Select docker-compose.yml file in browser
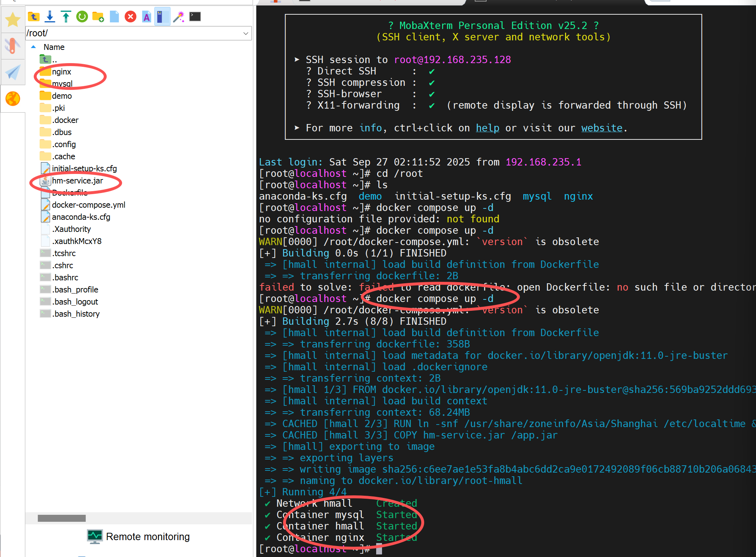The image size is (756, 557). (x=88, y=205)
